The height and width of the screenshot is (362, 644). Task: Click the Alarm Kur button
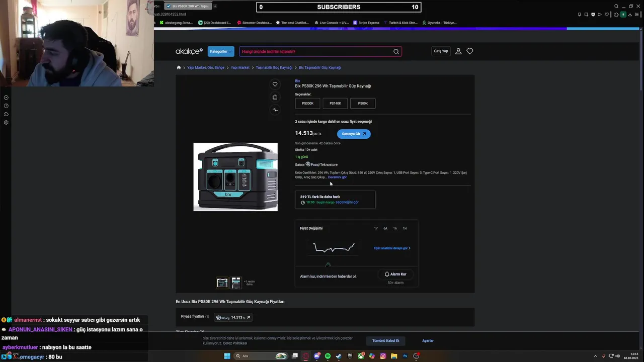click(395, 274)
